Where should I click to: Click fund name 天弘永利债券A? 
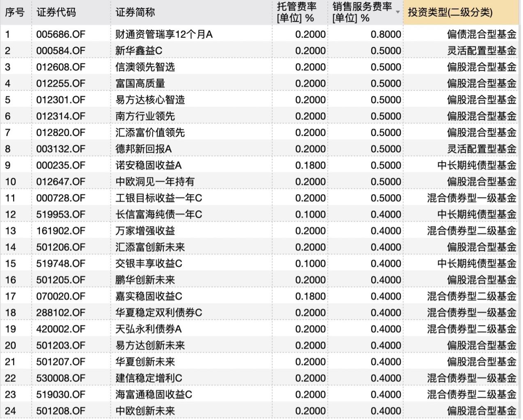[x=148, y=329]
